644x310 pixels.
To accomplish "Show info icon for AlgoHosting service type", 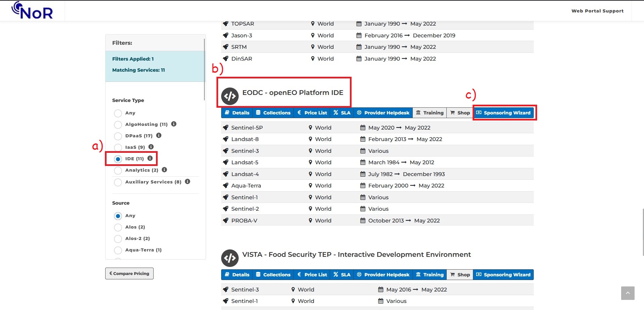I will [x=174, y=124].
